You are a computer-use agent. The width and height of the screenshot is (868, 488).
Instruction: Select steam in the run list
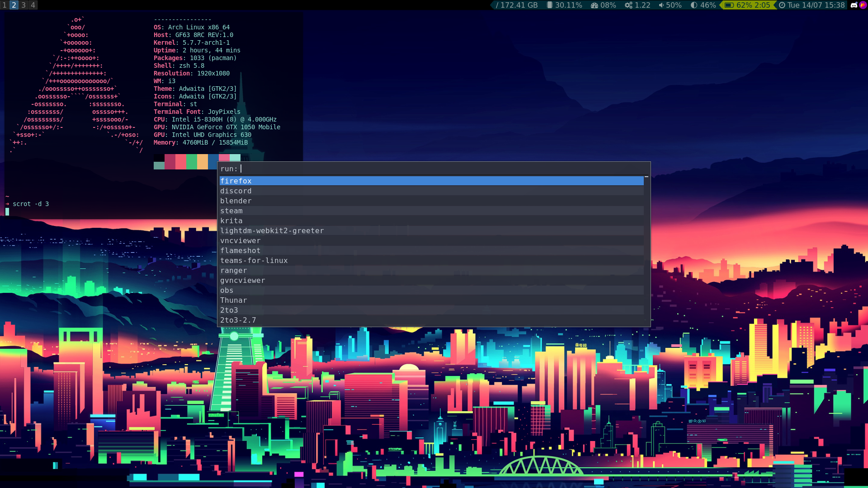coord(431,211)
